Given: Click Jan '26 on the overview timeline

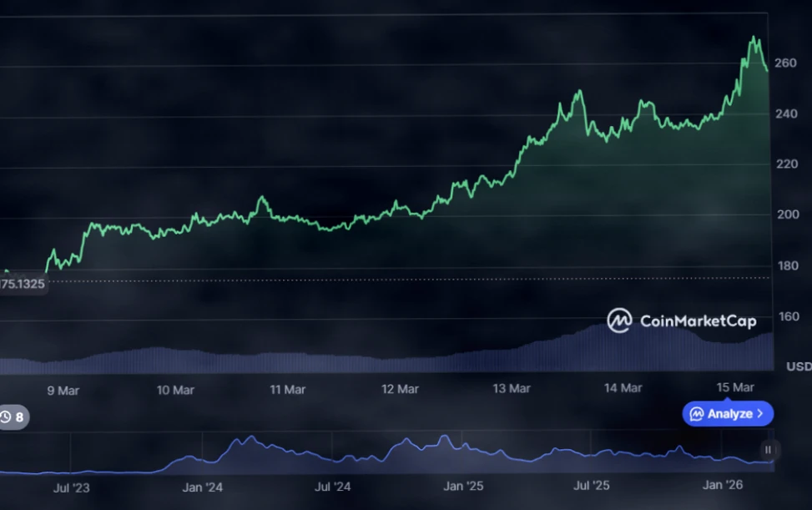Looking at the screenshot, I should tap(723, 485).
